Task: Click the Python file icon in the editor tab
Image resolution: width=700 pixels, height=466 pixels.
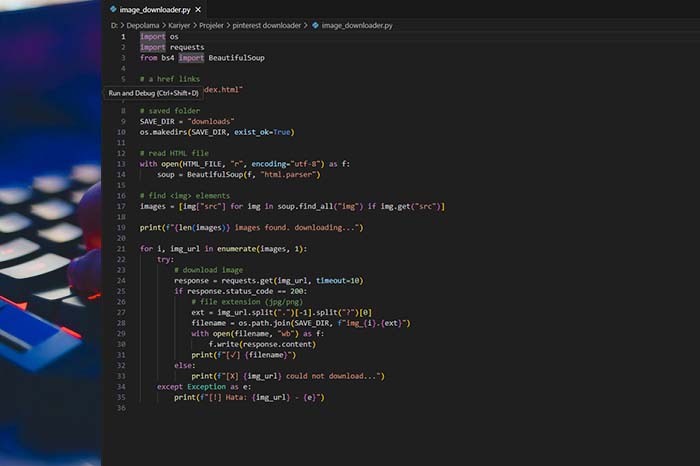Action: point(114,8)
